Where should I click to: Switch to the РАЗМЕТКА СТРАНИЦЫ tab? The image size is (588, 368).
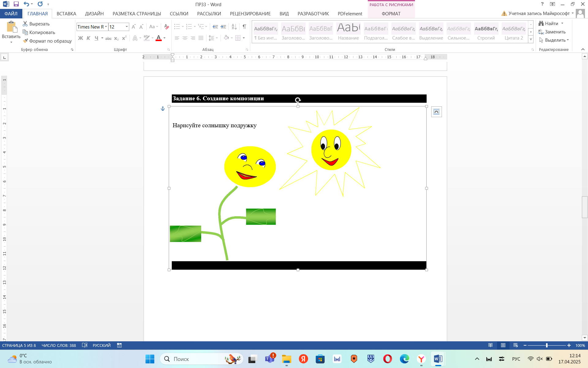click(x=137, y=13)
